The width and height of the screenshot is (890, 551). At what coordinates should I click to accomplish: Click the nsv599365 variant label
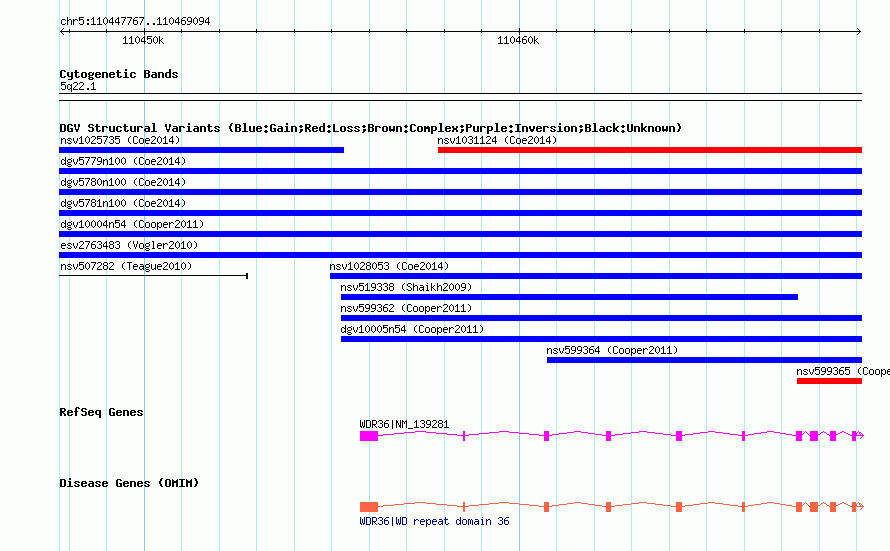click(x=843, y=371)
